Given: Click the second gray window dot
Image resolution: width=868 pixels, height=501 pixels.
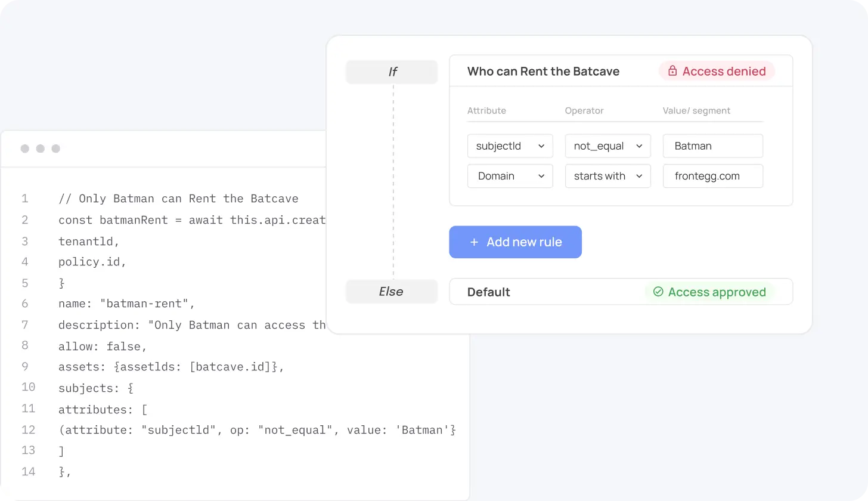Looking at the screenshot, I should 41,149.
